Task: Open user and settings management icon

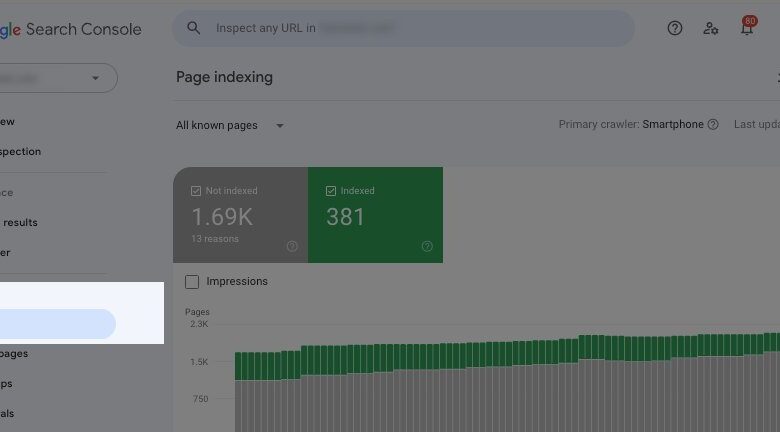Action: (710, 28)
